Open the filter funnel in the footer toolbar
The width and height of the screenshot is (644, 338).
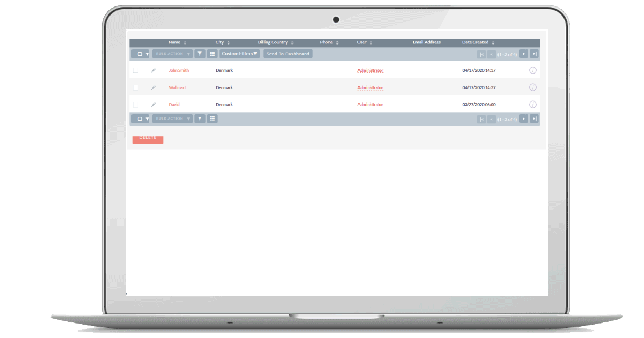tap(200, 119)
